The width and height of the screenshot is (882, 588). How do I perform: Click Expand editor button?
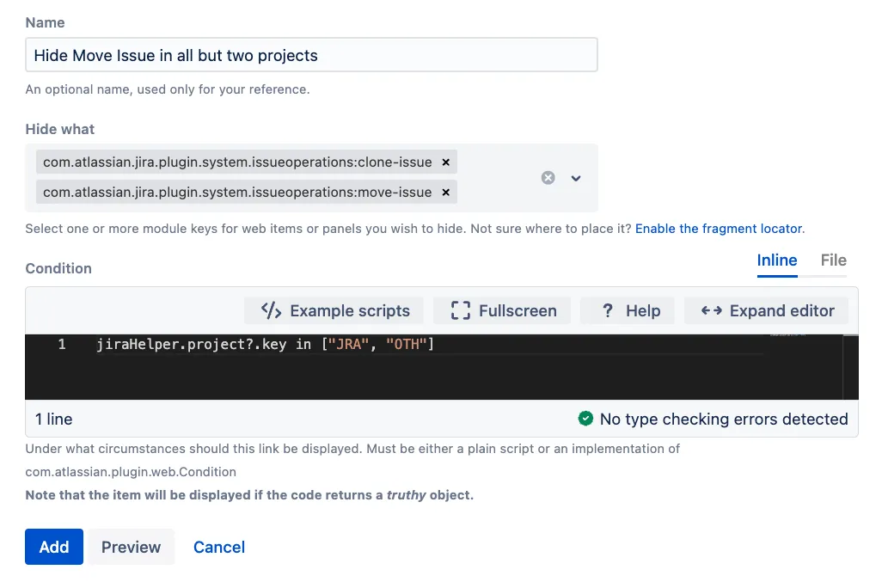[766, 310]
